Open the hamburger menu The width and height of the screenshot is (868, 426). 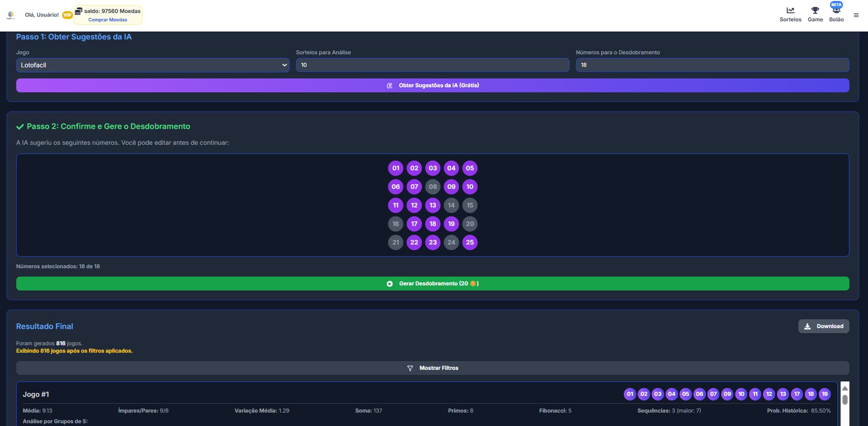[856, 15]
